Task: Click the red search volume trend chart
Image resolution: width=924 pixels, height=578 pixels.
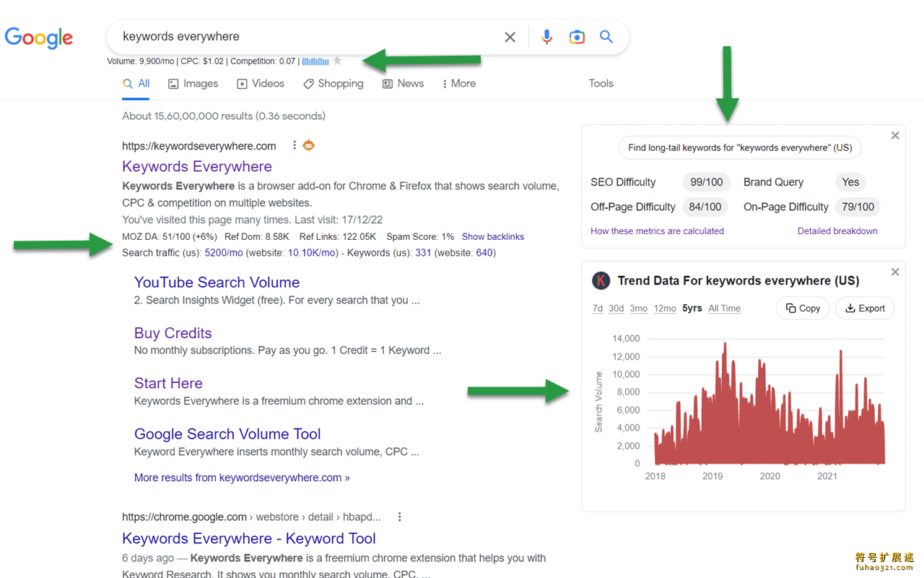Action: 770,402
